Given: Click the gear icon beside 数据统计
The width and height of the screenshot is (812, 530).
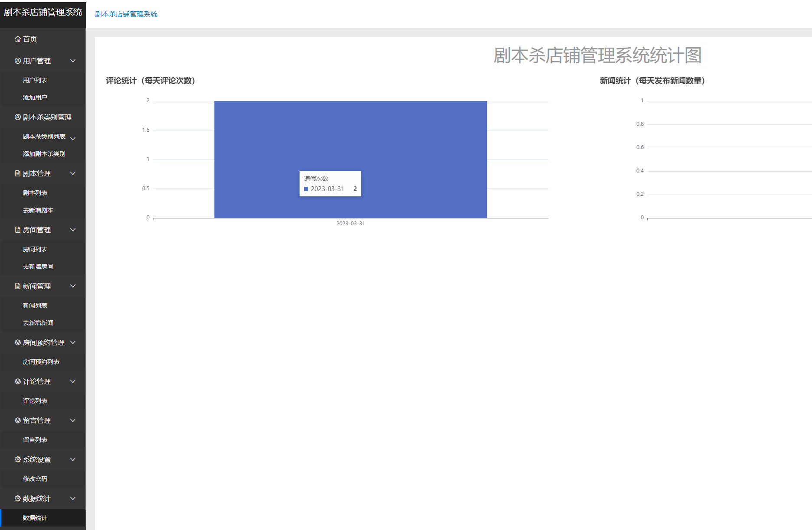Looking at the screenshot, I should coord(17,498).
